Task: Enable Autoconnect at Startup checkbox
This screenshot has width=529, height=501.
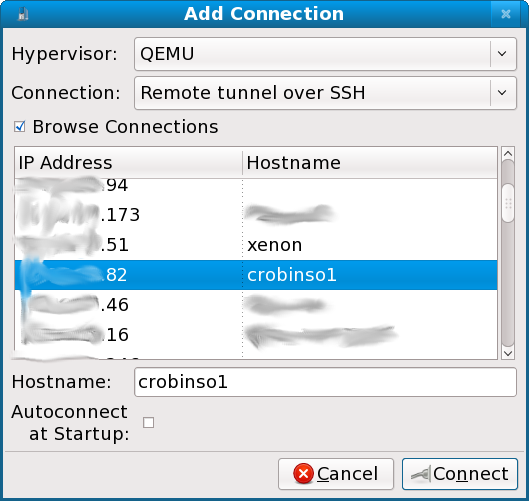Action: [x=148, y=422]
